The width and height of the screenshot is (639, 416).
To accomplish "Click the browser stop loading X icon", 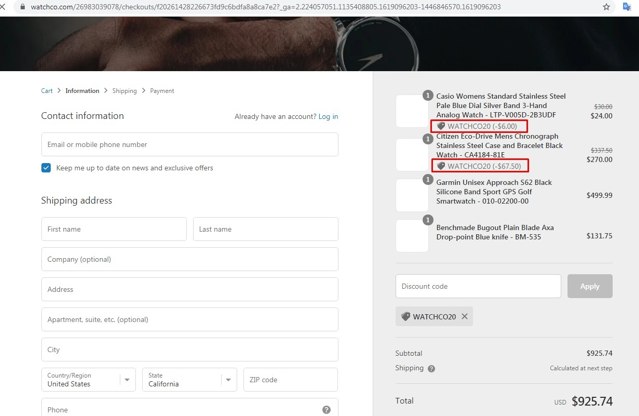I will pyautogui.click(x=2, y=7).
